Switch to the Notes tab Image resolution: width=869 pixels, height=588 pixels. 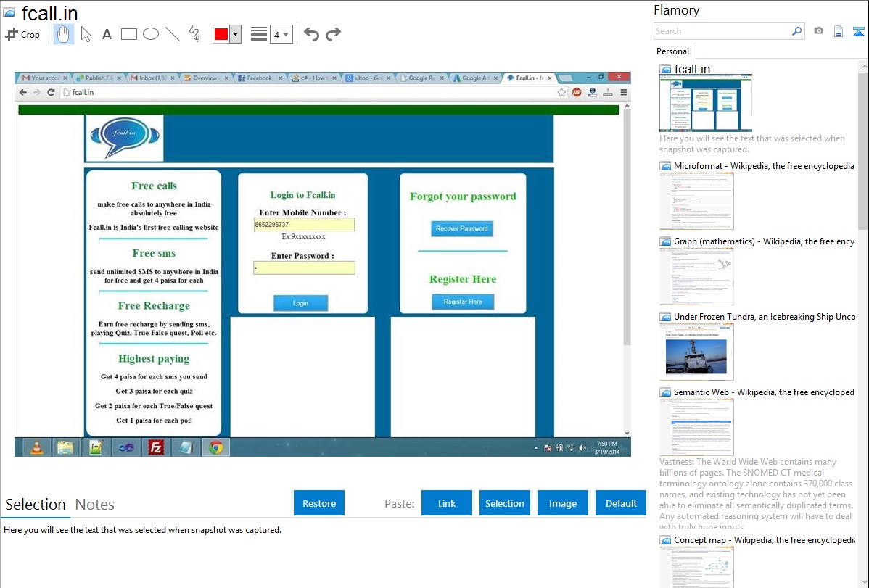(95, 505)
